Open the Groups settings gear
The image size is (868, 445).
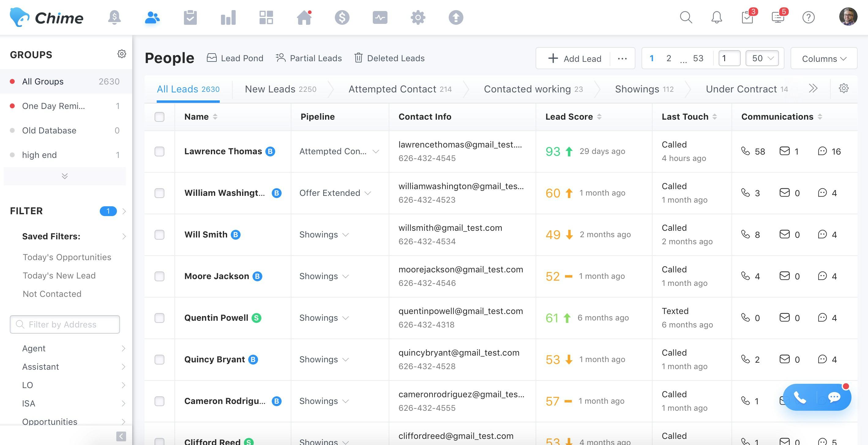pyautogui.click(x=122, y=54)
